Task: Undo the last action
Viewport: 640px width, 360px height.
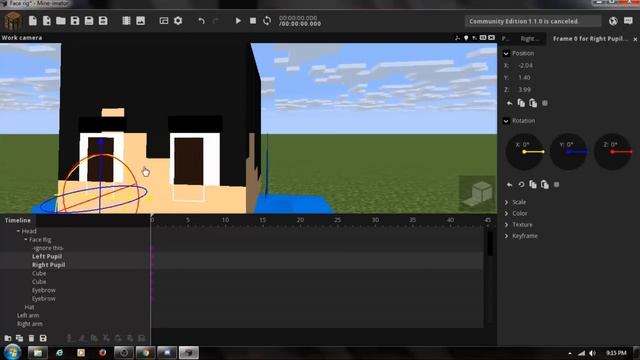Action: (201, 21)
